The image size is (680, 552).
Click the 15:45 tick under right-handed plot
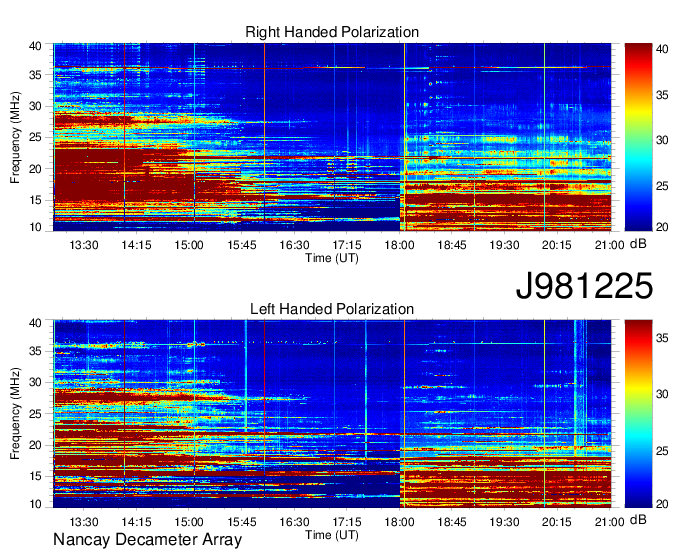242,245
